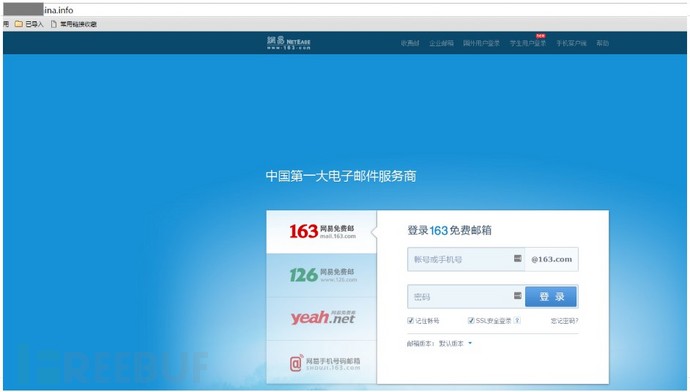Click the @163.com domain suffix
This screenshot has width=690, height=392.
(x=551, y=259)
